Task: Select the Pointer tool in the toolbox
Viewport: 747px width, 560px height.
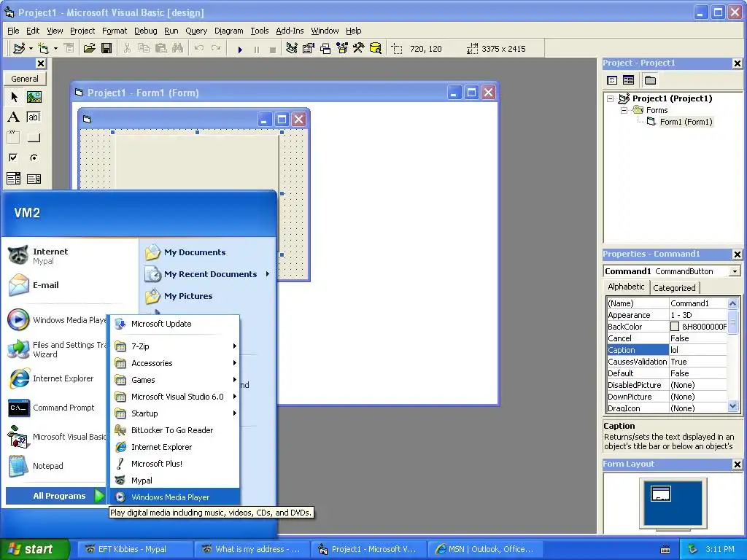Action: tap(14, 97)
